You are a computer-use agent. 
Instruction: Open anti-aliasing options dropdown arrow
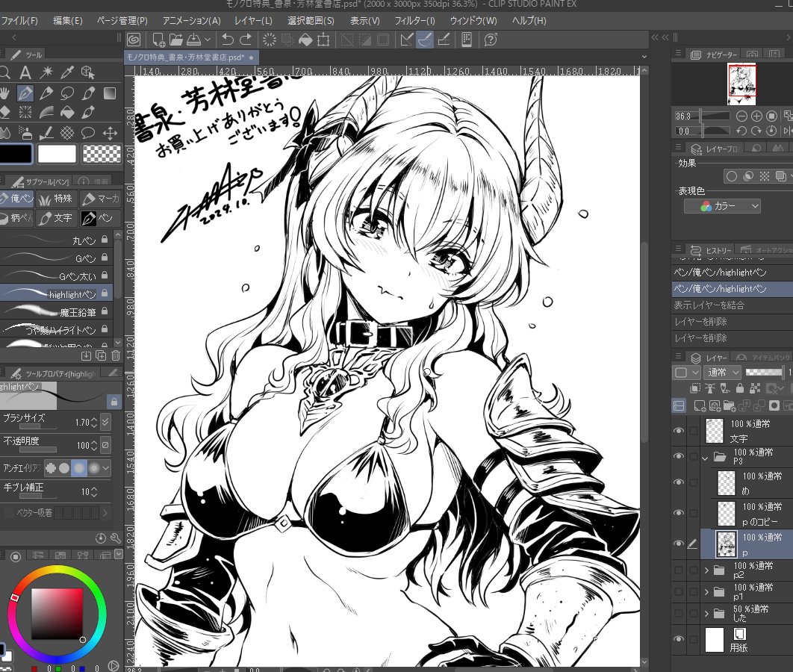tap(105, 468)
